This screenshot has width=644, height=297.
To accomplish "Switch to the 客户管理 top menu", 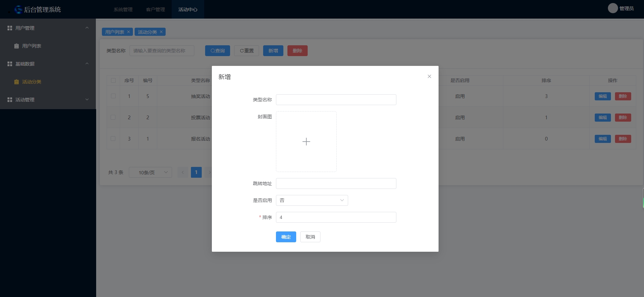I will click(156, 9).
